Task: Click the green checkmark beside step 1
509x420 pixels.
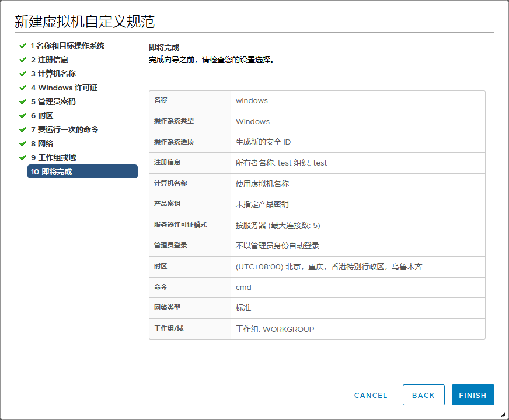Action: [23, 45]
